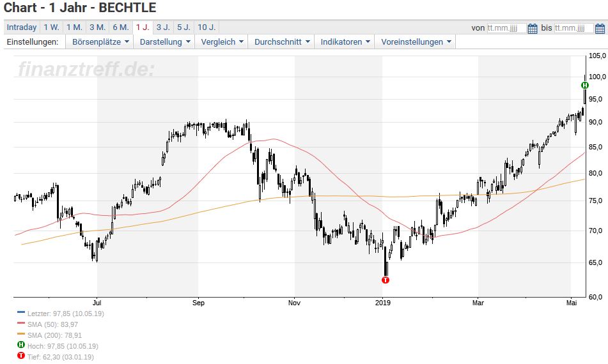Image resolution: width=608 pixels, height=364 pixels.
Task: Click the 'SMA (50): 83,97' legend text
Action: (52, 324)
